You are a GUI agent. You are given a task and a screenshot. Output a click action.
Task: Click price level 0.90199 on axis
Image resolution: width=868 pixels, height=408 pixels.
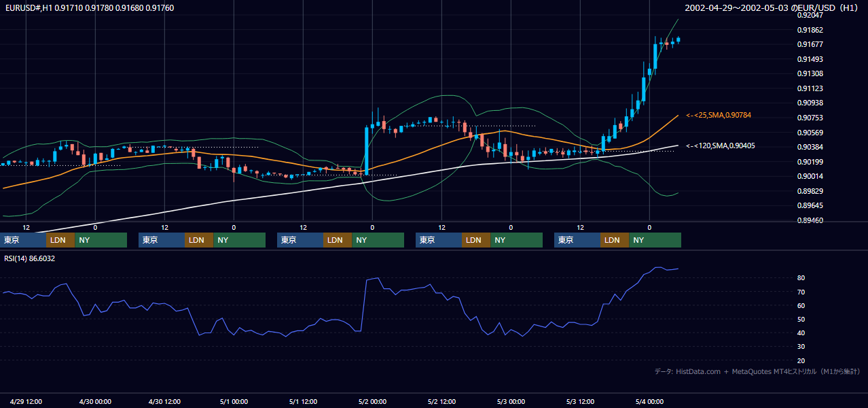tap(810, 162)
